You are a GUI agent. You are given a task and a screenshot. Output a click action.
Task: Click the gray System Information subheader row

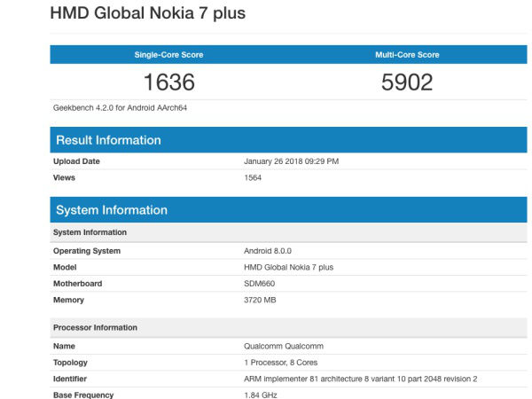288,232
